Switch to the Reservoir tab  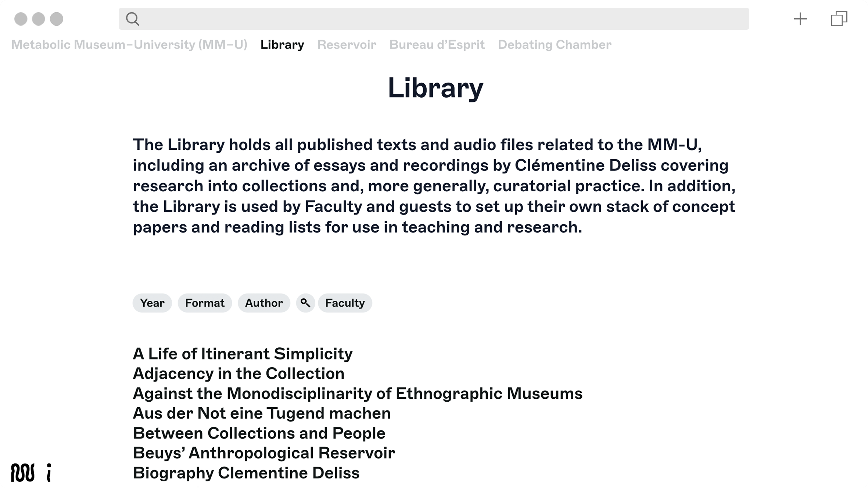347,45
